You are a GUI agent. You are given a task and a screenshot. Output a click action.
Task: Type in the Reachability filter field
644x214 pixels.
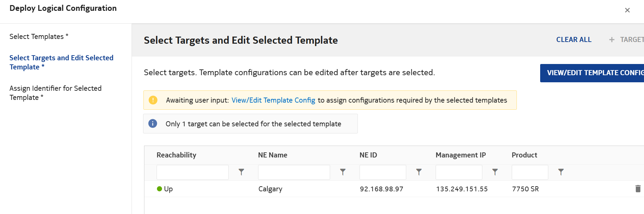click(x=192, y=172)
